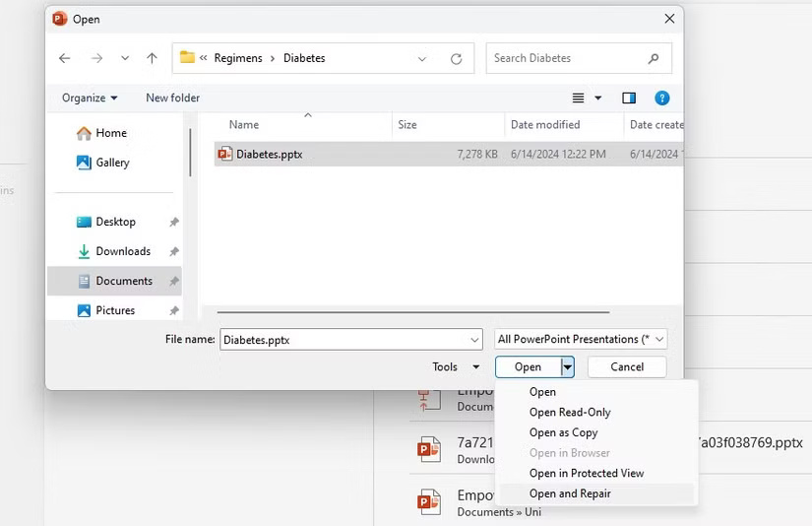Open Desktop in the navigation pane

[106, 222]
